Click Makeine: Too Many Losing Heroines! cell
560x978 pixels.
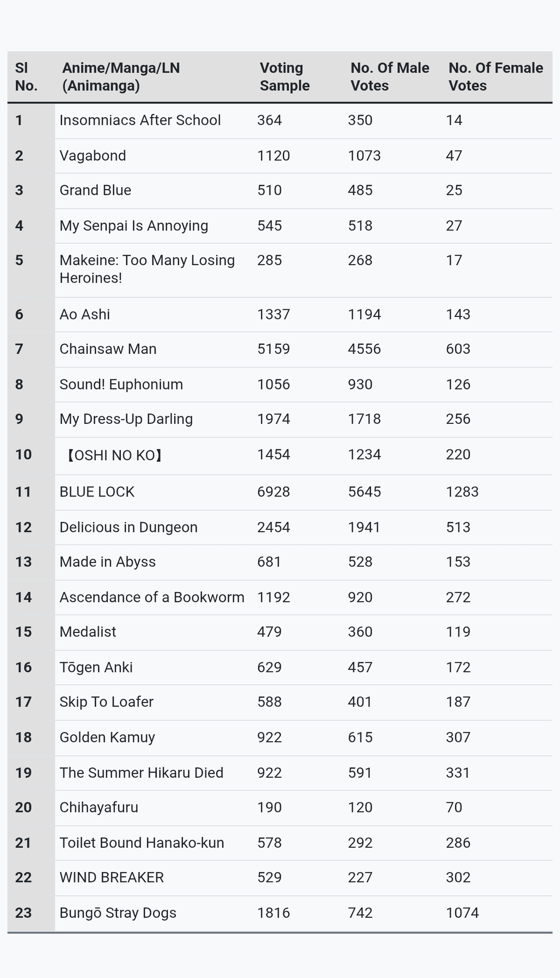147,269
